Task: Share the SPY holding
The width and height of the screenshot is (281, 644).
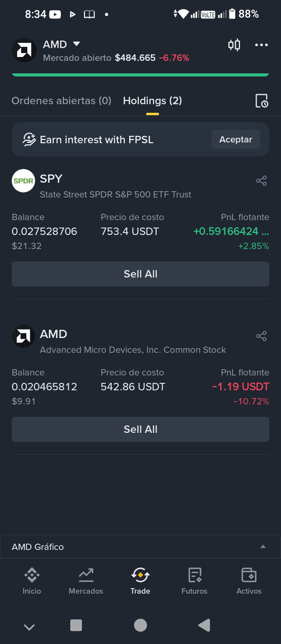Action: (x=261, y=181)
